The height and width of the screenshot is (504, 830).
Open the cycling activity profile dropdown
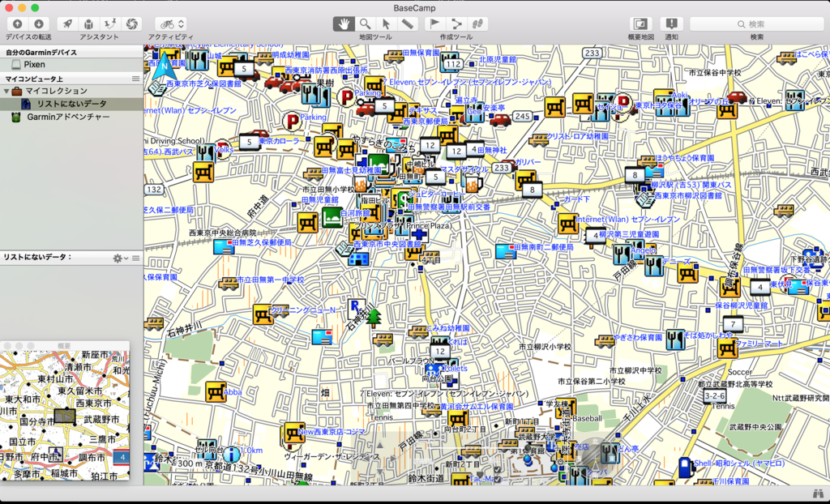[x=171, y=23]
